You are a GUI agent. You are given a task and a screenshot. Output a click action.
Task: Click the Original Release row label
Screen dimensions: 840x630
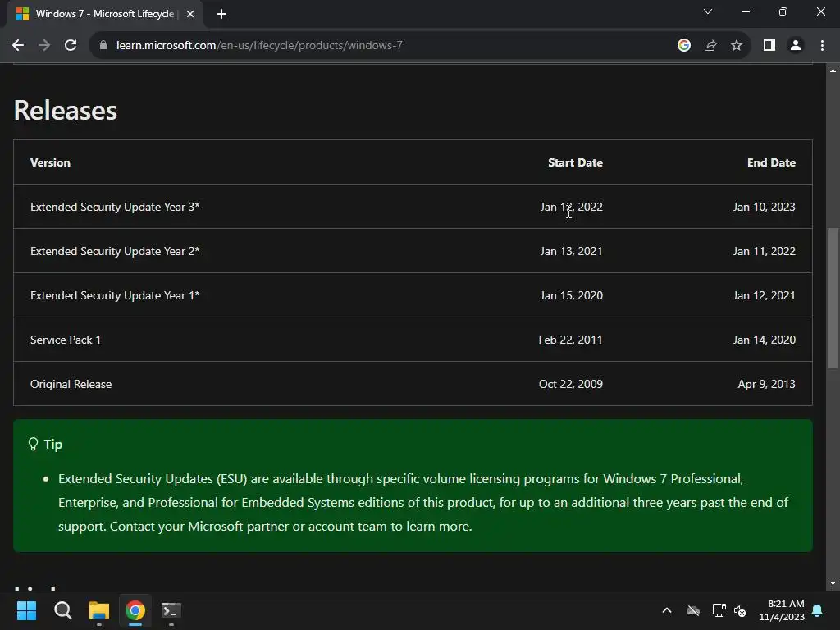tap(71, 384)
